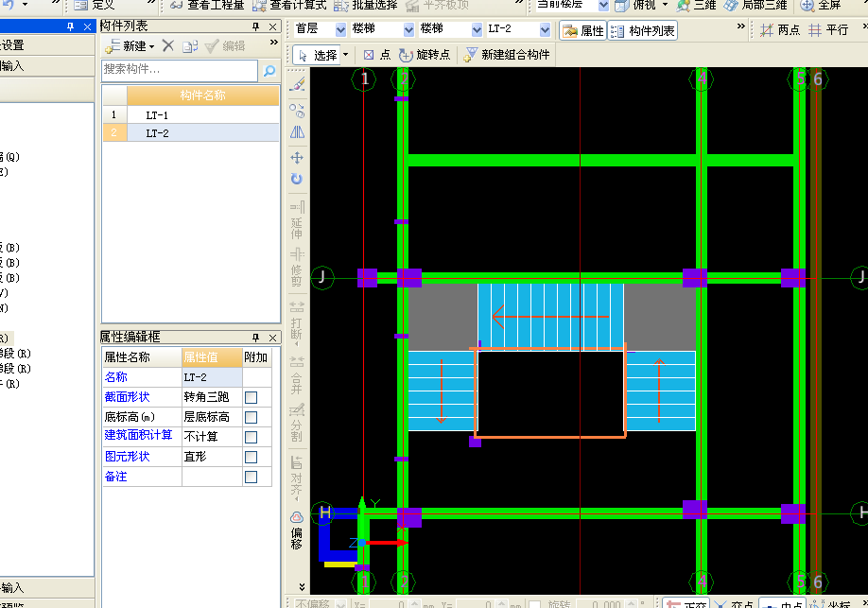
Task: Open the LT-2 component dropdown
Action: click(x=546, y=30)
